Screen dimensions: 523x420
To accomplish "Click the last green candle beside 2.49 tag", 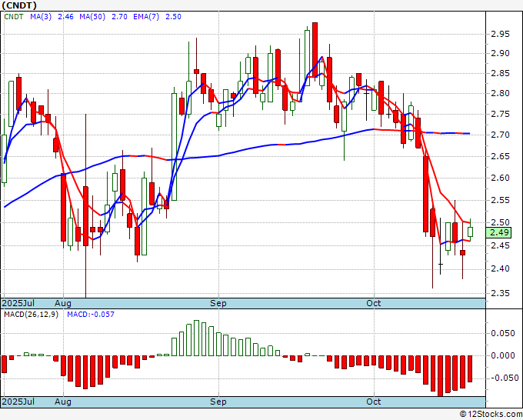I will click(470, 232).
